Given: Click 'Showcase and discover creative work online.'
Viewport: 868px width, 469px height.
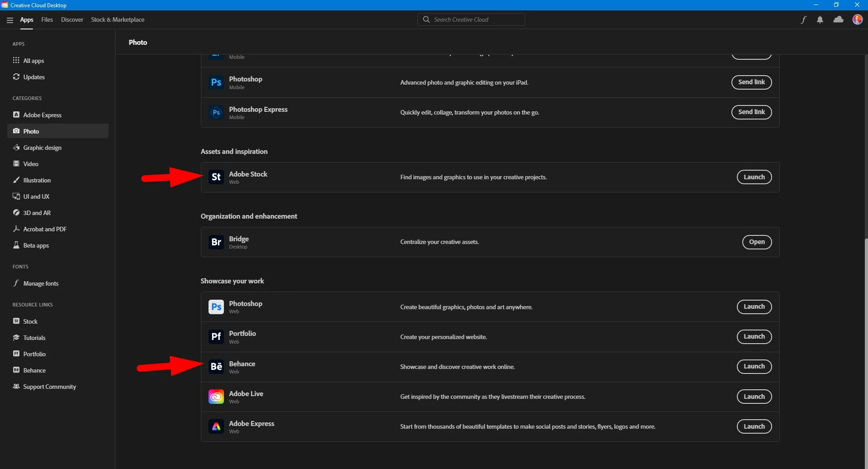Looking at the screenshot, I should (x=457, y=367).
